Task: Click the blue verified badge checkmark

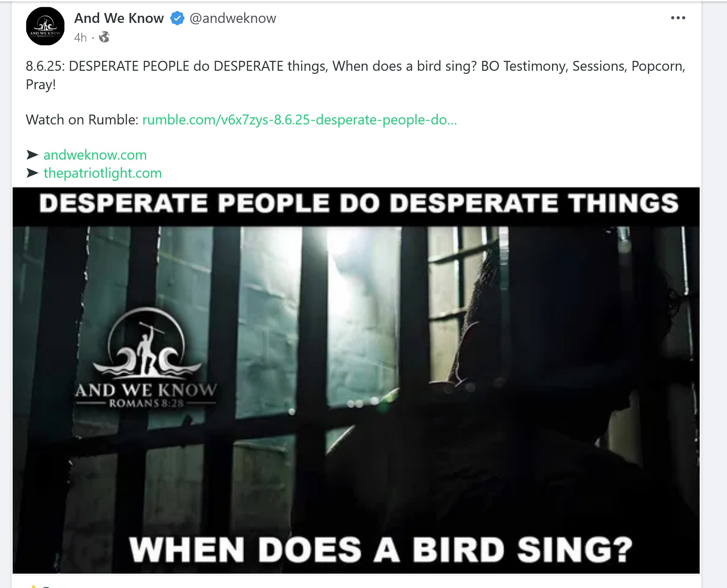Action: [177, 18]
